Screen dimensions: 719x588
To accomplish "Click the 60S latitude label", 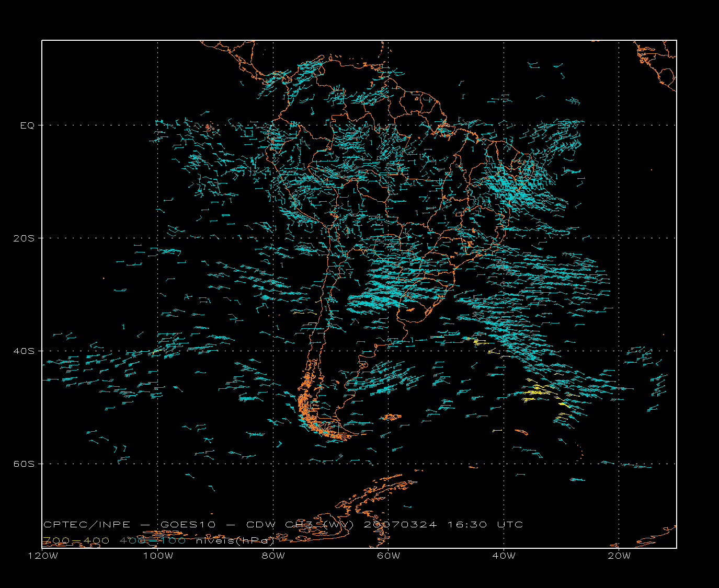I will (x=24, y=464).
